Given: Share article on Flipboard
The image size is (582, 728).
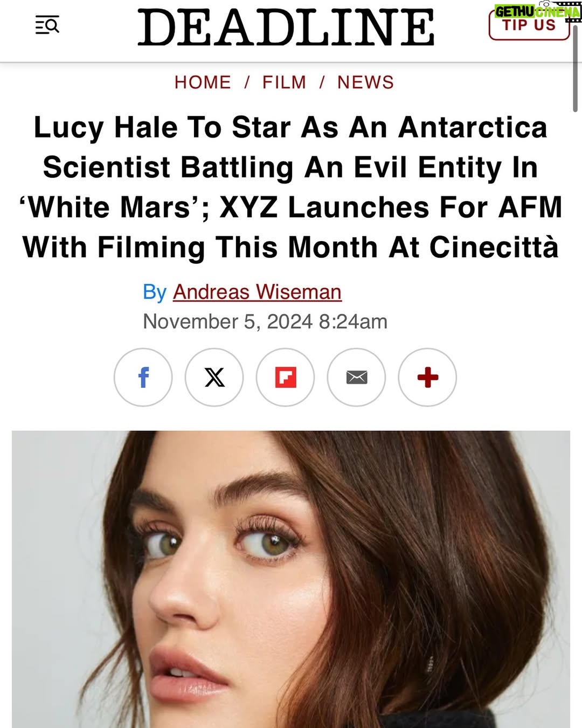Looking at the screenshot, I should click(286, 377).
